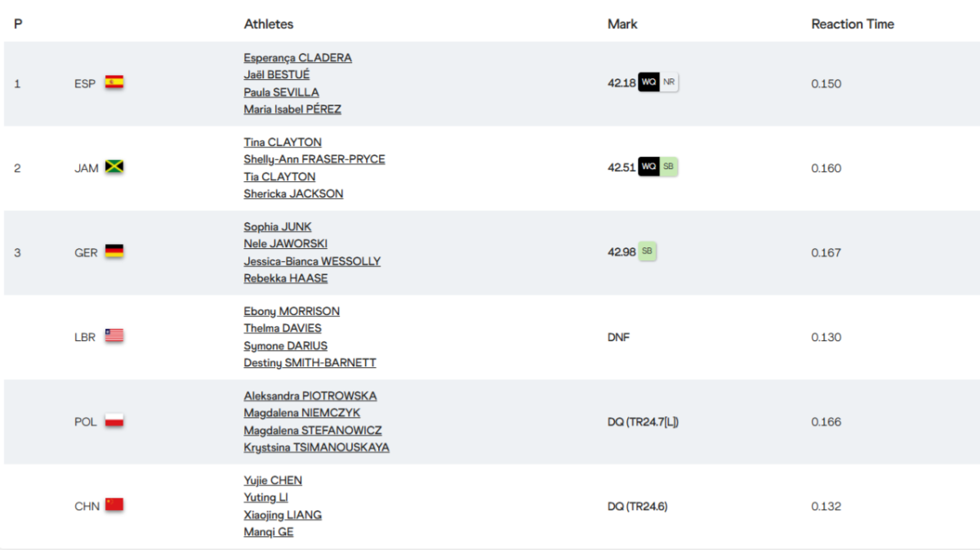Click the NR badge on Spain's mark
Screen dimensions: 980x550
[669, 82]
